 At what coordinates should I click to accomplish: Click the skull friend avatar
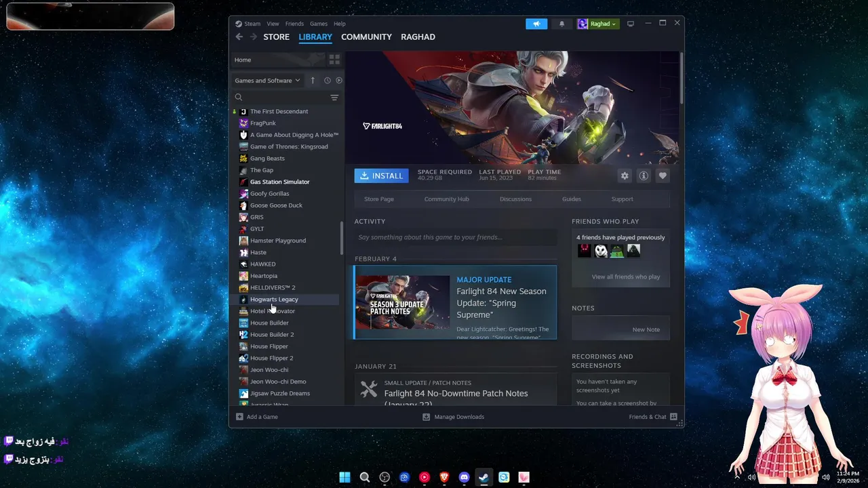click(x=601, y=251)
